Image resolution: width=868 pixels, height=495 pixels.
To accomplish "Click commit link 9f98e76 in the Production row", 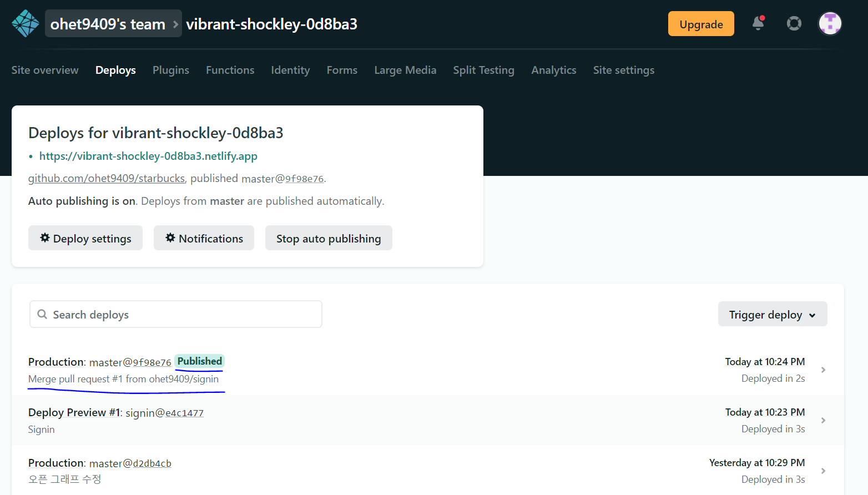I will coord(152,362).
